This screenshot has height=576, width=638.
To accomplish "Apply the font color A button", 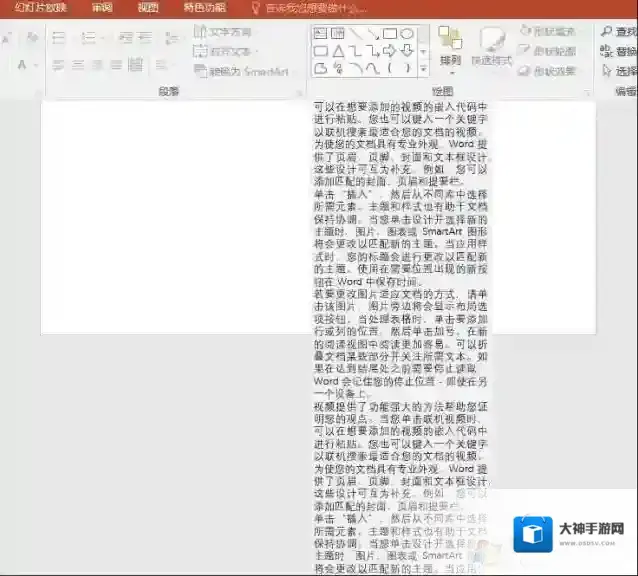I will (x=22, y=65).
